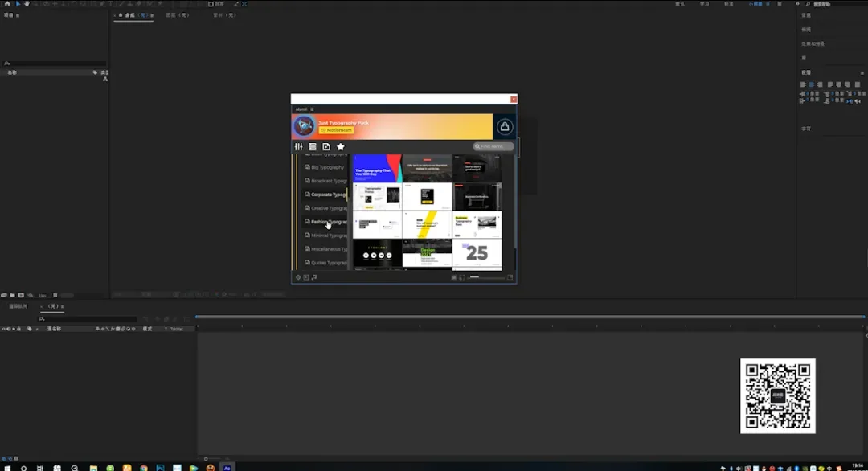This screenshot has height=471, width=868.
Task: Show AtomX favorites with the star icon
Action: tap(341, 146)
